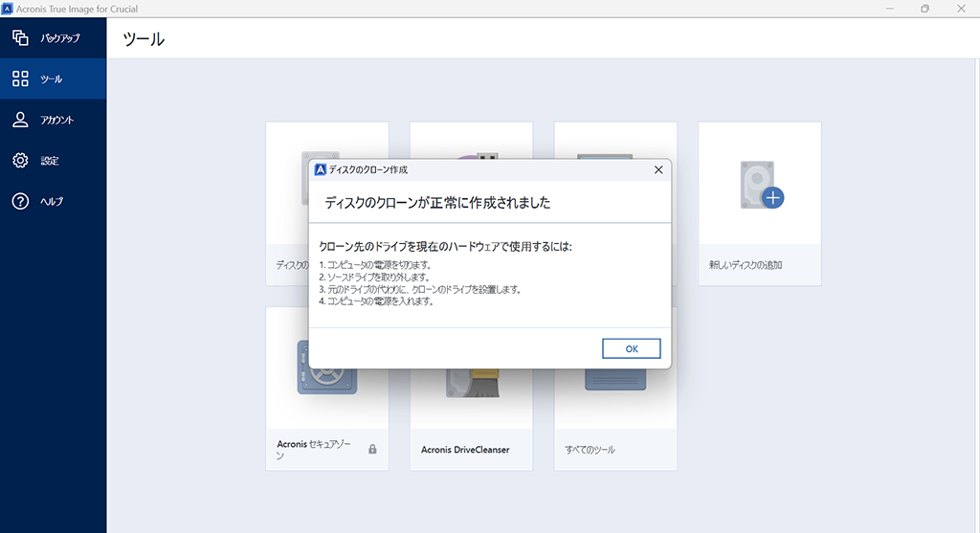Click the backup copy icon in sidebar

point(20,38)
